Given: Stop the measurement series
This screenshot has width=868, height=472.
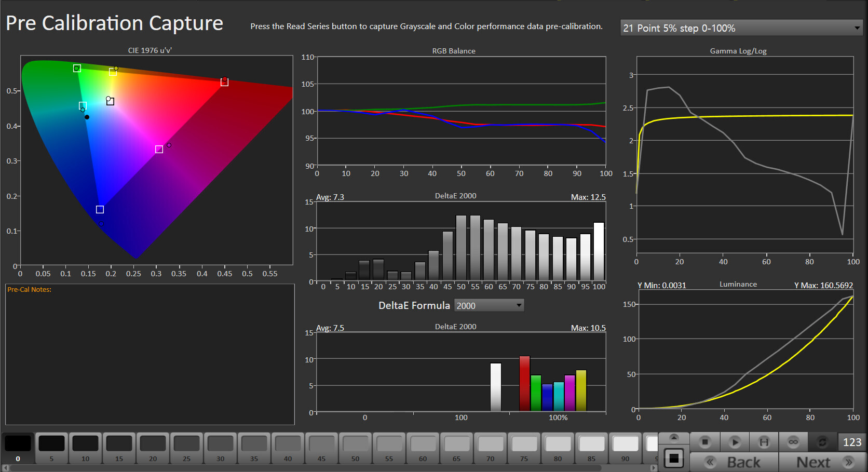Looking at the screenshot, I should tap(704, 442).
